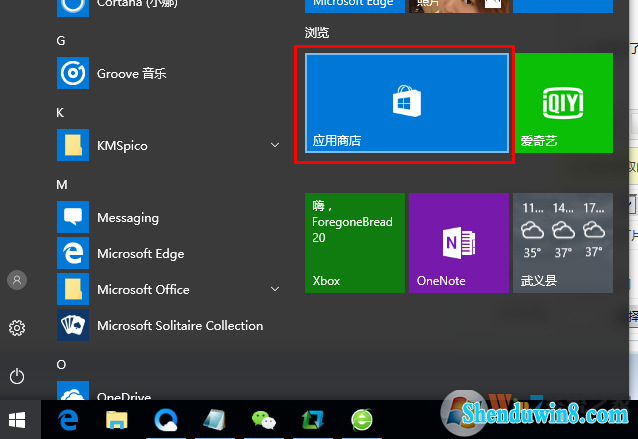This screenshot has width=638, height=439.
Task: Click the Groove 音乐 label
Action: (131, 74)
